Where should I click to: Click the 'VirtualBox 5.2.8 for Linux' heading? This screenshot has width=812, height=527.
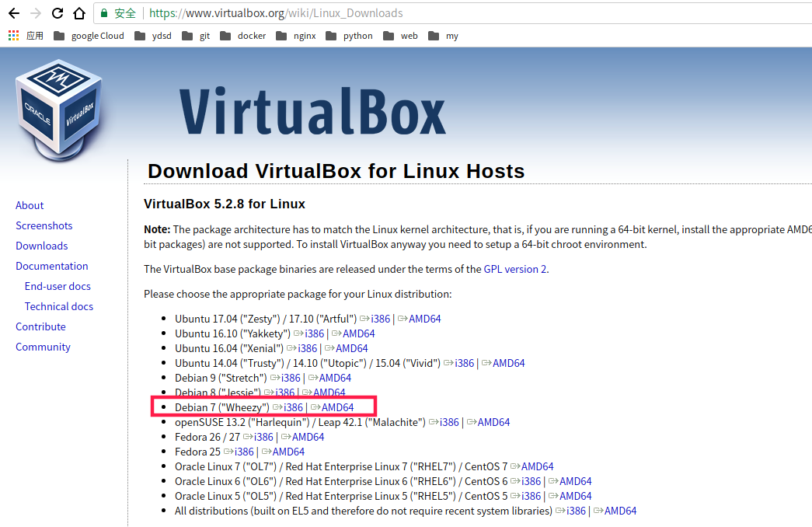click(x=225, y=204)
